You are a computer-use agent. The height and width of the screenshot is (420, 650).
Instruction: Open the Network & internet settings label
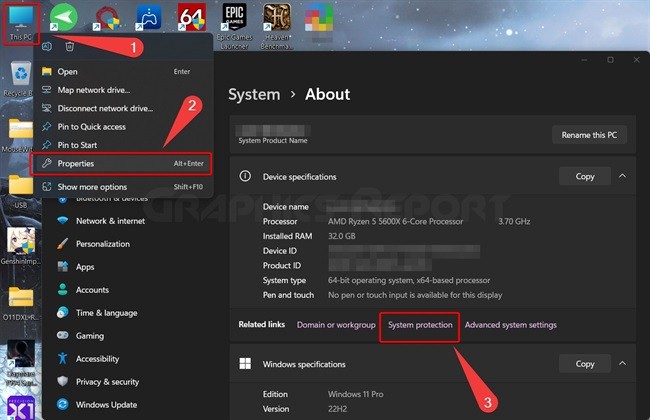tap(110, 221)
